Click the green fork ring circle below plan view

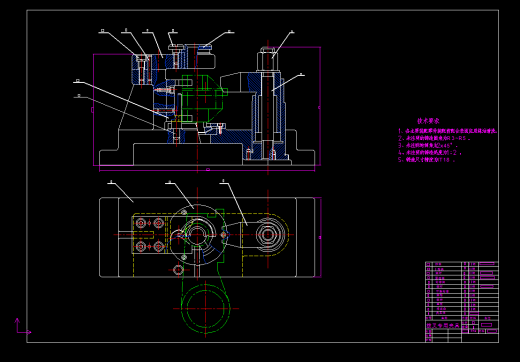(205, 308)
